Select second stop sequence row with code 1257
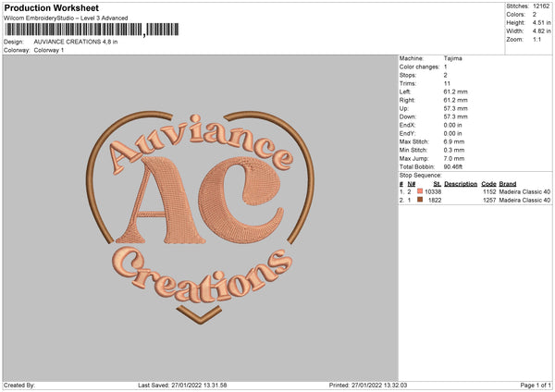555x392 pixels. click(x=489, y=200)
